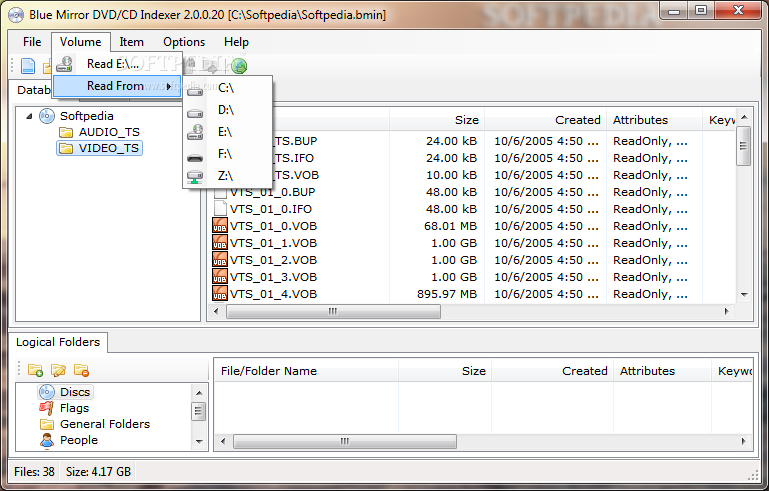
Task: Click the VOB icon for VTS_01_0.VOB
Action: tap(220, 226)
